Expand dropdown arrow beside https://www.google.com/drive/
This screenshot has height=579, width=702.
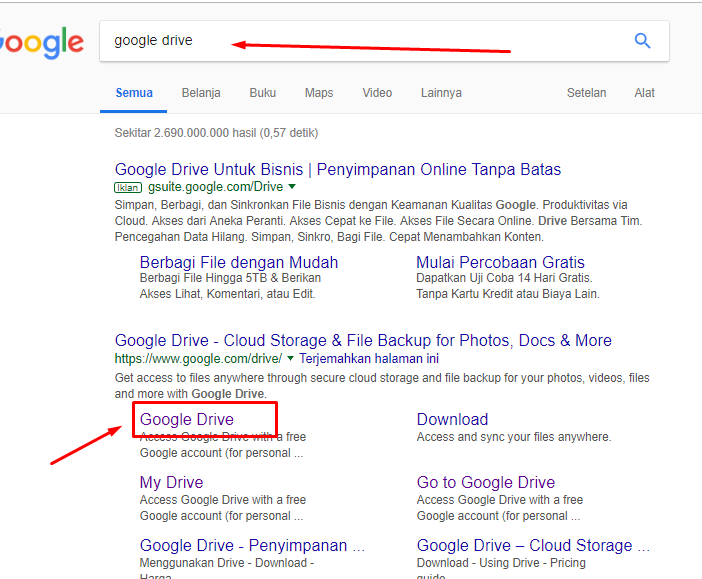pyautogui.click(x=290, y=358)
